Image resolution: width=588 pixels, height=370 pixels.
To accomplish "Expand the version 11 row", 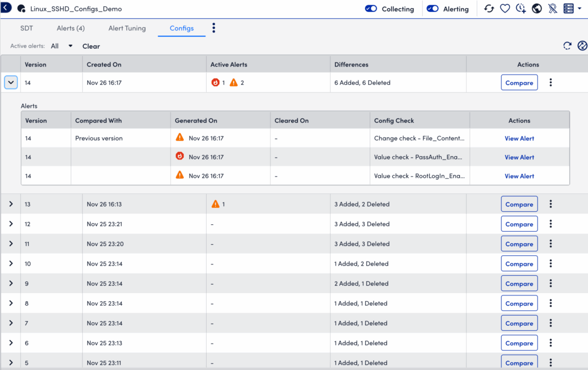I will pos(11,243).
